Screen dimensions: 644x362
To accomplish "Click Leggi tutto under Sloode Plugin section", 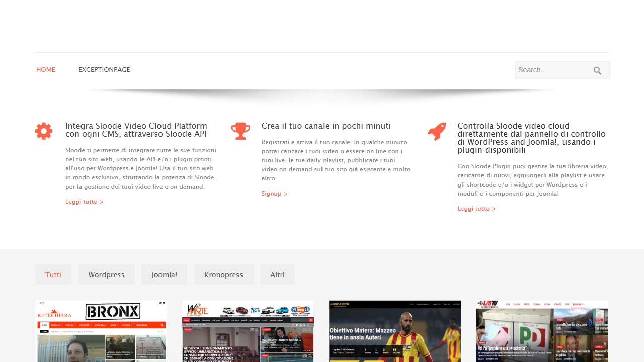I will (x=476, y=209).
